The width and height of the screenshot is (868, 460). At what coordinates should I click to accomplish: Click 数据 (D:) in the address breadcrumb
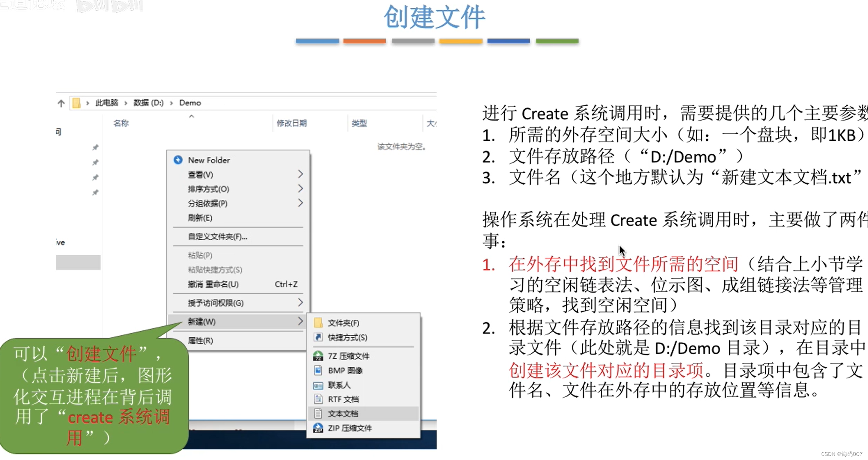[x=149, y=103]
